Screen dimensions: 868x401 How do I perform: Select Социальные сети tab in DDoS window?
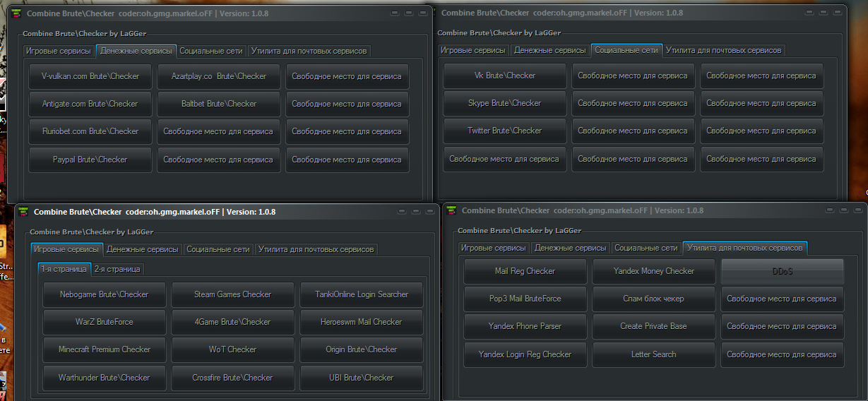pos(646,248)
